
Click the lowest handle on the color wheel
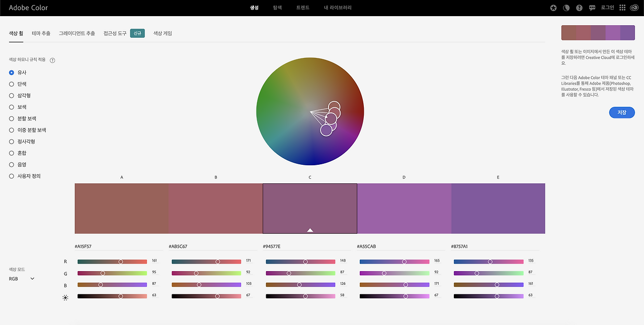326,130
